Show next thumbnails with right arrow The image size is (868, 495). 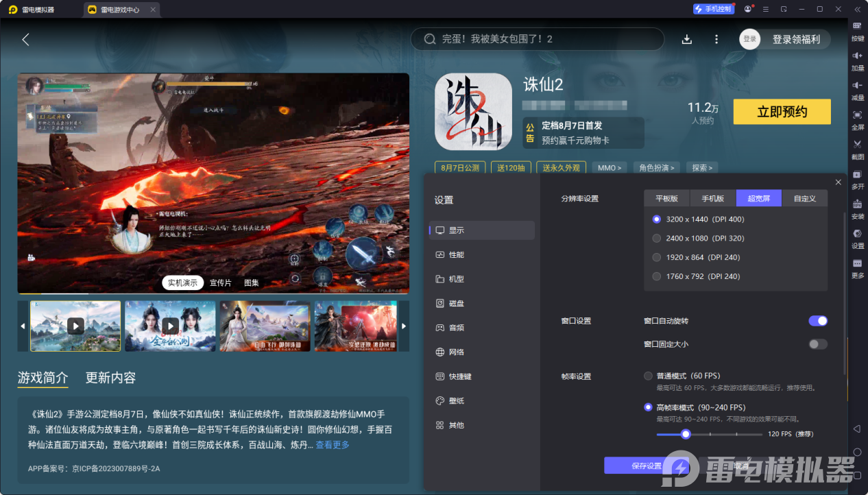point(404,326)
